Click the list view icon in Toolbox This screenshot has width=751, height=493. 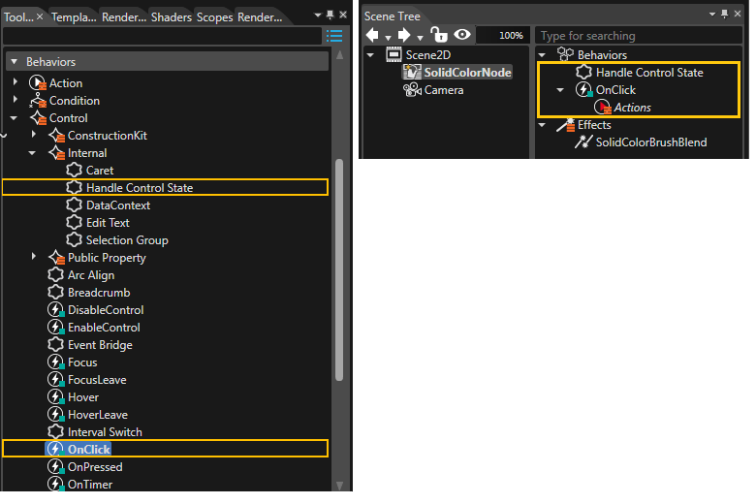(334, 35)
